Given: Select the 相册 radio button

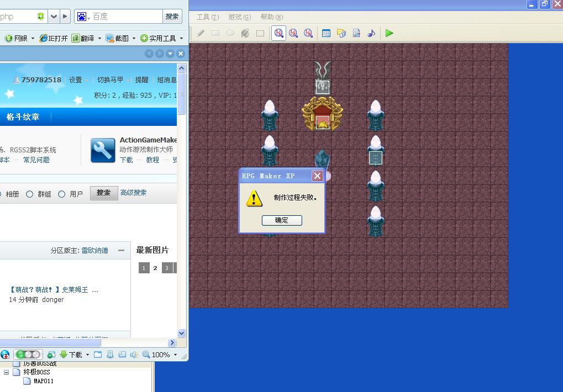Looking at the screenshot, I should [1, 194].
